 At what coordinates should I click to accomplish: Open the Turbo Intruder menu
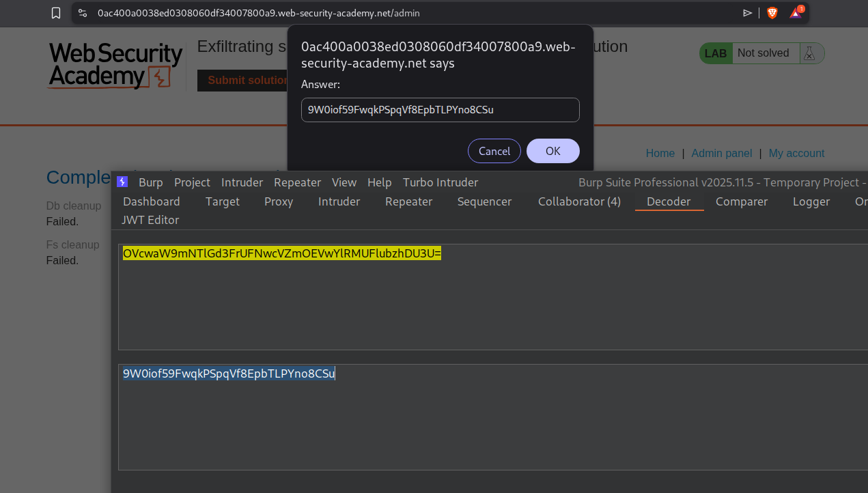click(x=440, y=182)
